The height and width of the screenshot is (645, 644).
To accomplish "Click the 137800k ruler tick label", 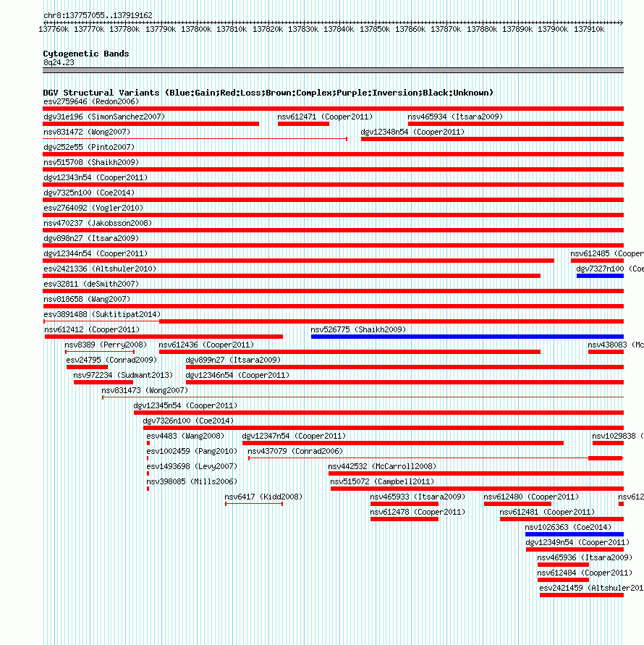I will pos(196,29).
